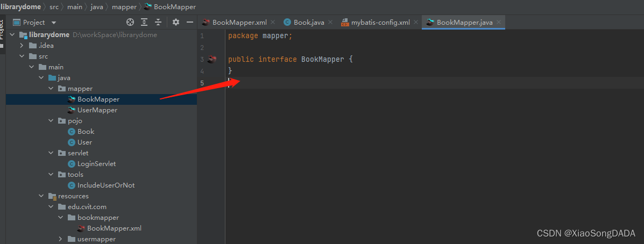
Task: Click the LoginServlet class icon
Action: pos(72,163)
